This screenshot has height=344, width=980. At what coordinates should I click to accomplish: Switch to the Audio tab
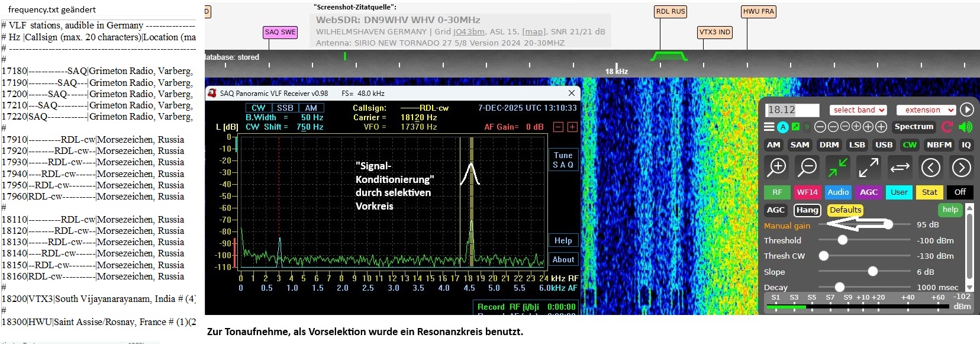pyautogui.click(x=838, y=192)
